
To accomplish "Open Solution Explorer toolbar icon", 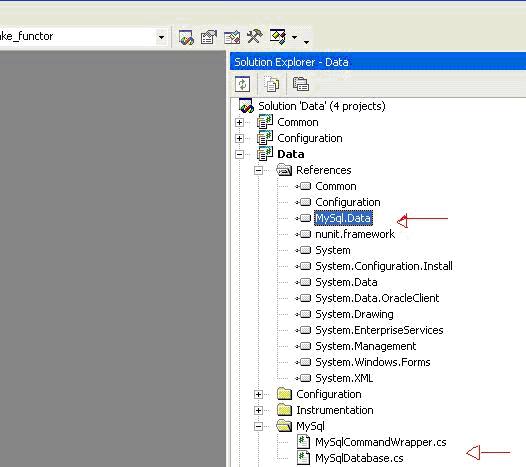I will pos(186,37).
